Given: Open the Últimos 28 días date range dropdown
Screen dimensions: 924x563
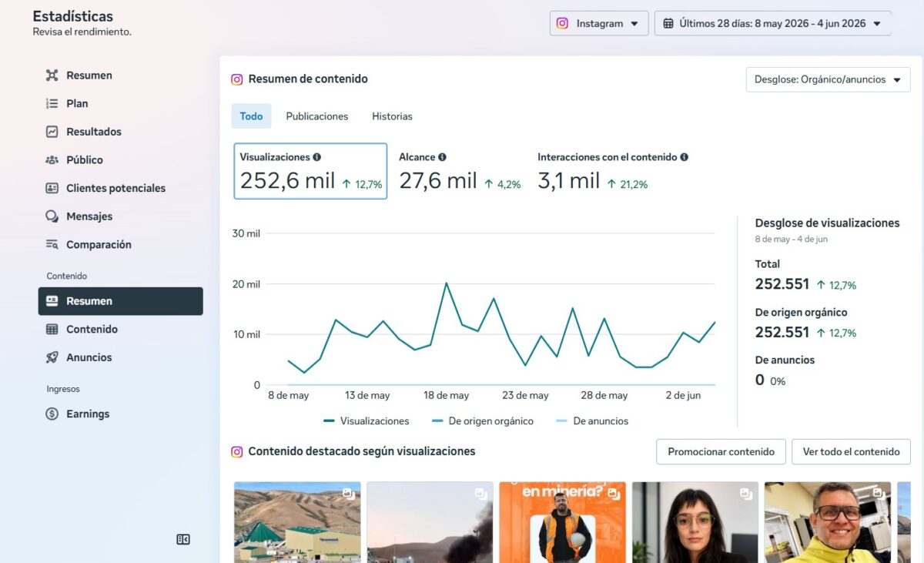Looking at the screenshot, I should click(x=773, y=23).
